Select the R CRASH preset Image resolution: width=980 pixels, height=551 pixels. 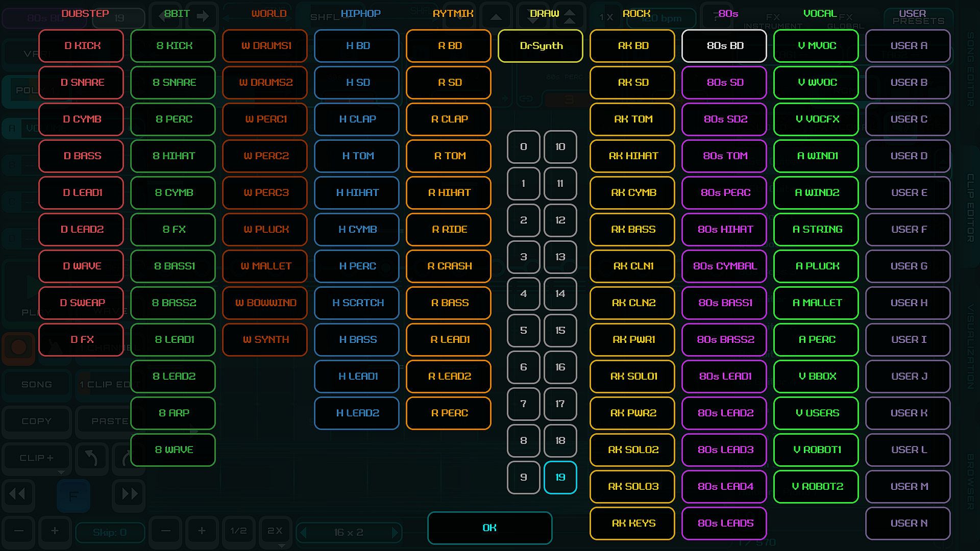pyautogui.click(x=449, y=266)
